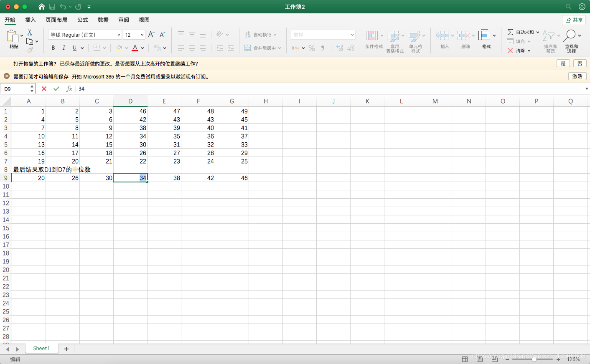This screenshot has width=590, height=364.
Task: Cancel the formula bar entry
Action: coord(44,88)
